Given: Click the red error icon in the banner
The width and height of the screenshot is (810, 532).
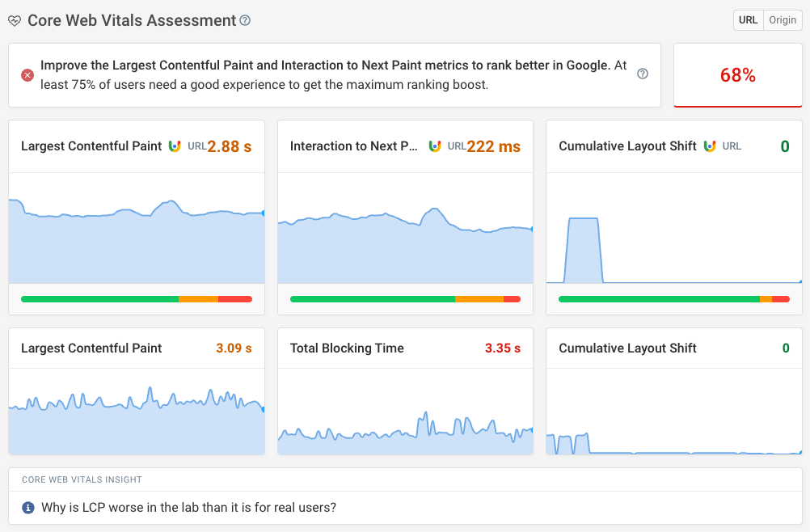Looking at the screenshot, I should (27, 74).
